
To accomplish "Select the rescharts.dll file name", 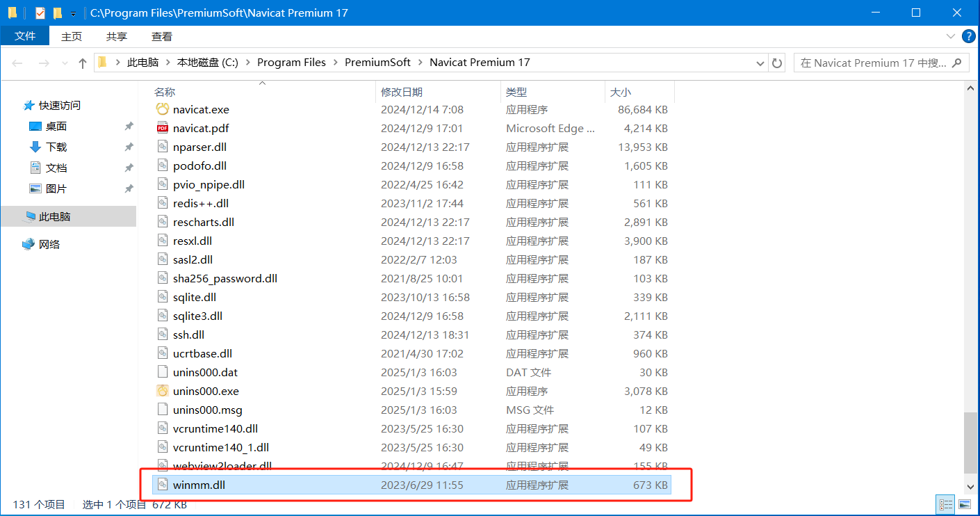I will [204, 222].
